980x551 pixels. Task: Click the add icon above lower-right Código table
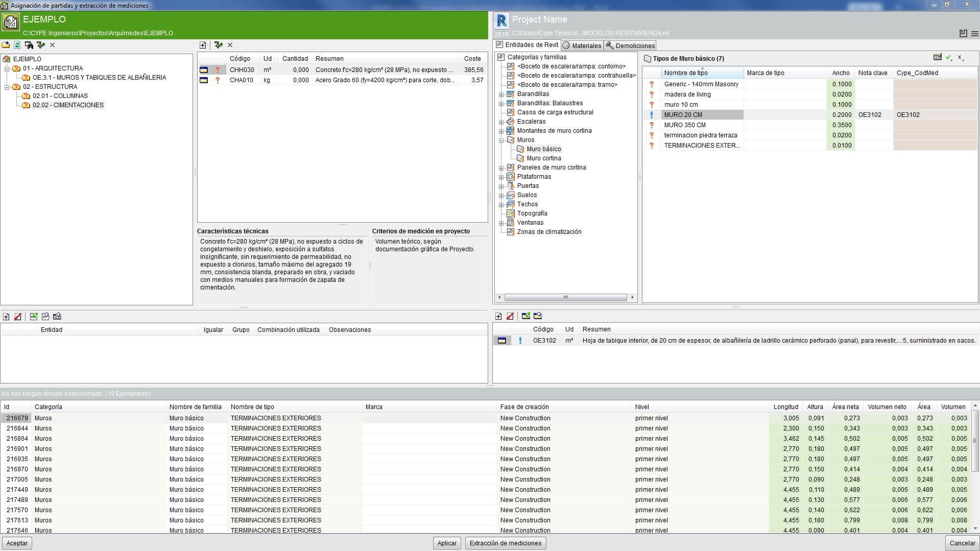(x=498, y=317)
